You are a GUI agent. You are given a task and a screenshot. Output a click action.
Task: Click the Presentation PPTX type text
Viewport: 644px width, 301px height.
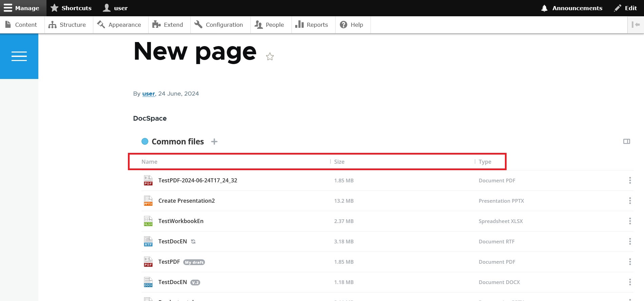pos(501,201)
